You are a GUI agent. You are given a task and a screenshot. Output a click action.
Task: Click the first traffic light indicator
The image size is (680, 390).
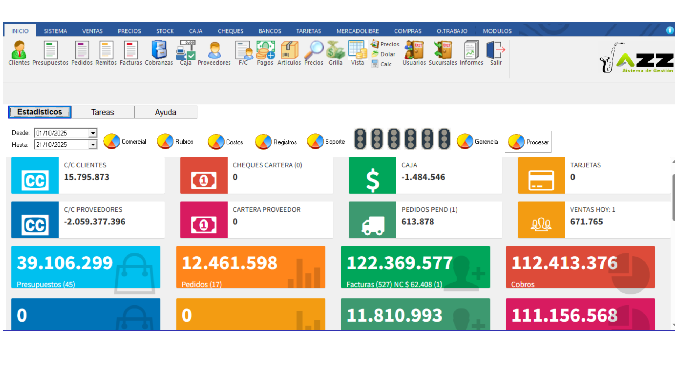[360, 139]
